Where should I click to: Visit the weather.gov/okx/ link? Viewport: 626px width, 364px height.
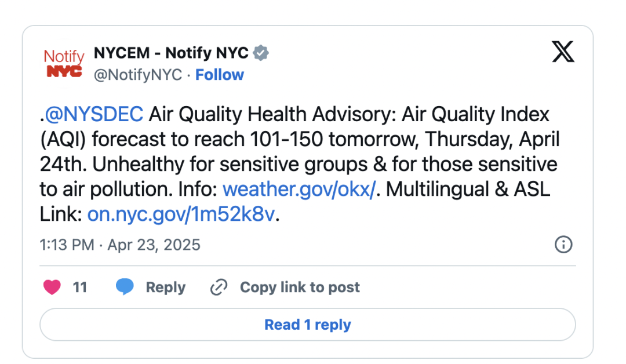pos(299,189)
